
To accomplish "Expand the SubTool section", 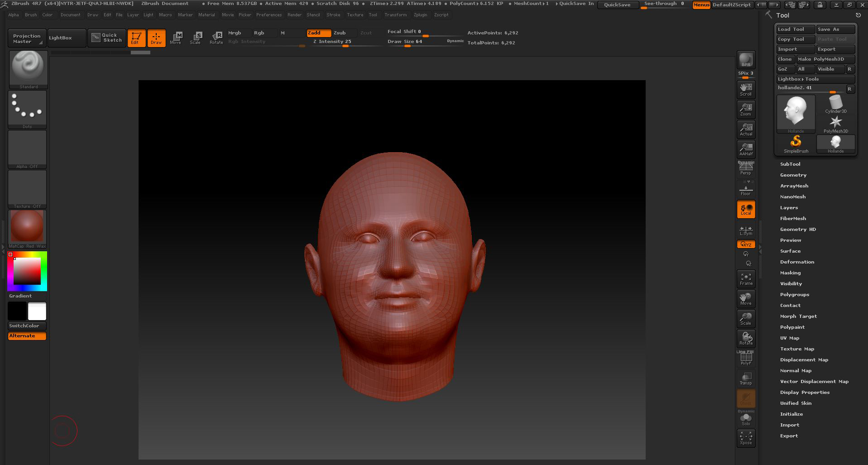I will (x=790, y=164).
